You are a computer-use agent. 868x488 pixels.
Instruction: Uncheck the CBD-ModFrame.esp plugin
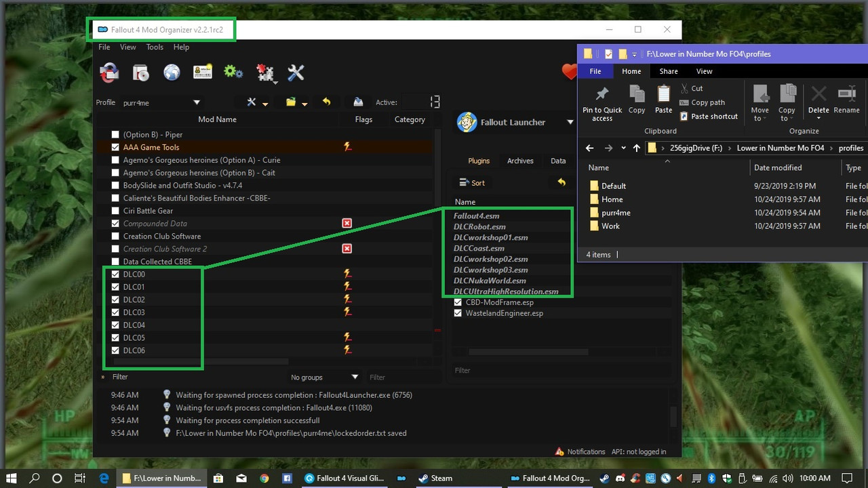point(458,302)
